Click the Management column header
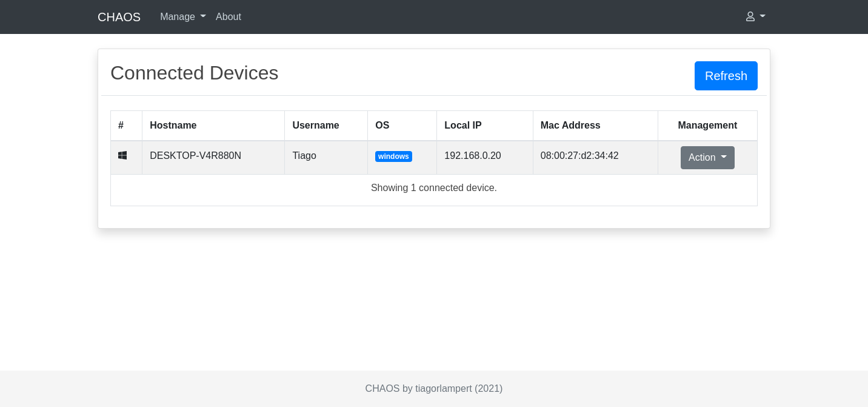Viewport: 868px width, 407px height. [707, 126]
